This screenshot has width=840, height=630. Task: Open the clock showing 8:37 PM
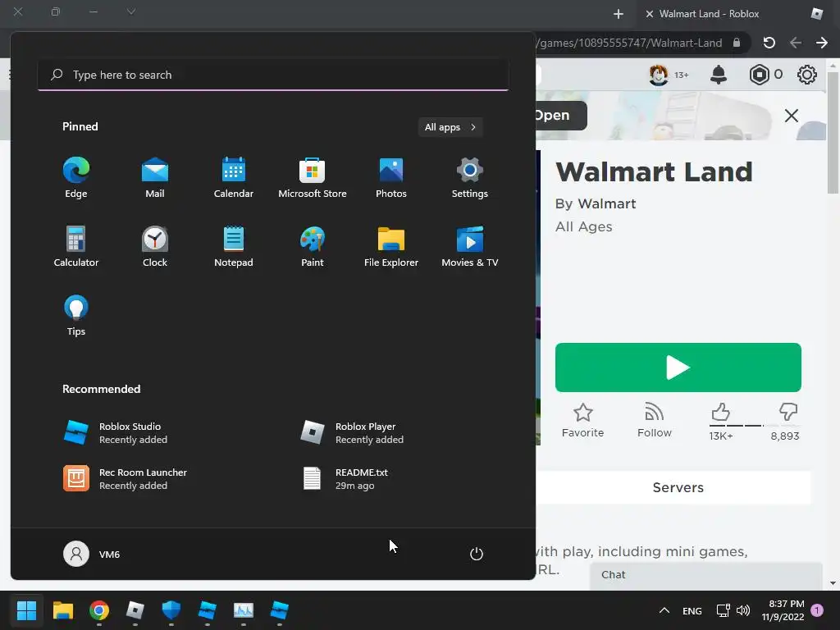coord(783,610)
